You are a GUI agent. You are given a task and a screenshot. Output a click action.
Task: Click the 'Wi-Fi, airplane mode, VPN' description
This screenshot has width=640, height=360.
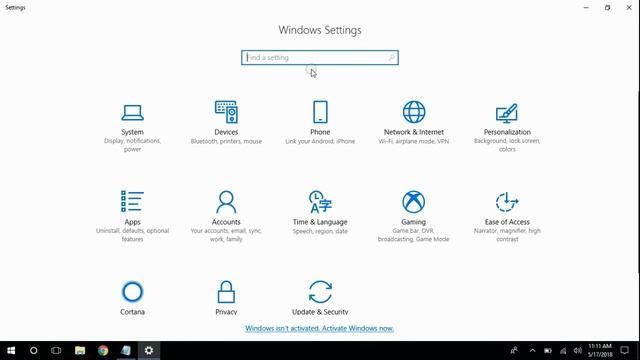coord(413,142)
